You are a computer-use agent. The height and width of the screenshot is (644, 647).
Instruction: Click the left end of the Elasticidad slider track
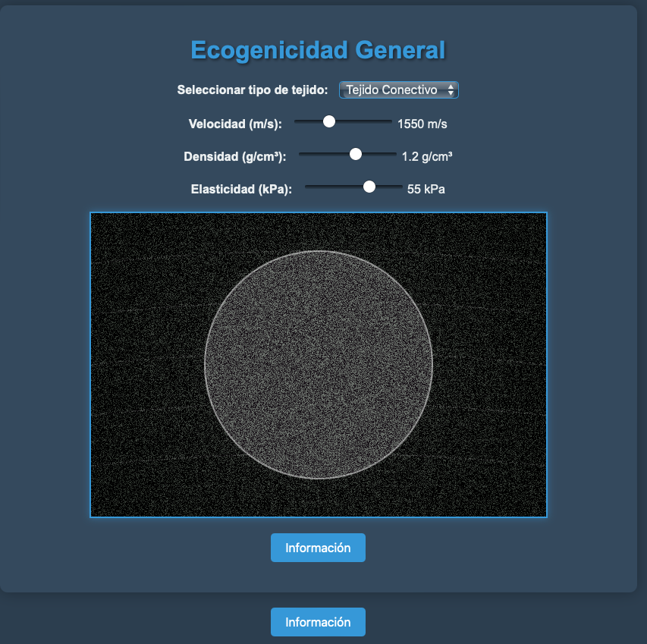coord(307,187)
